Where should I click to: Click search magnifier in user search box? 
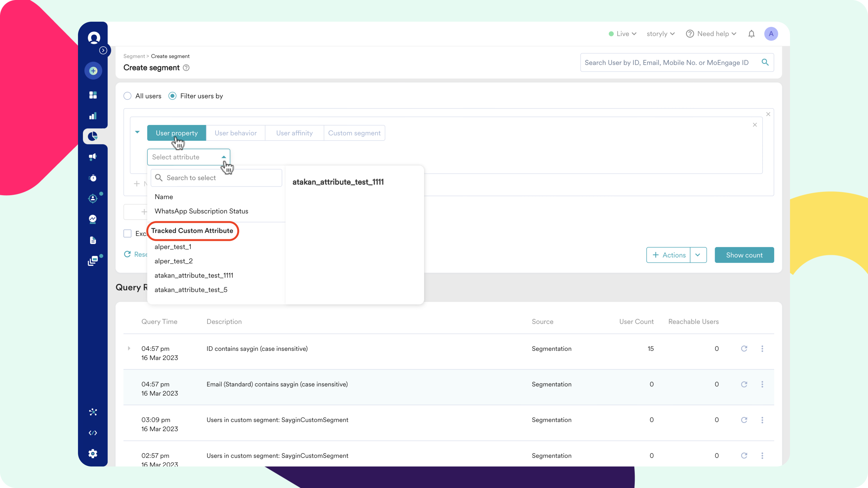[x=765, y=62]
